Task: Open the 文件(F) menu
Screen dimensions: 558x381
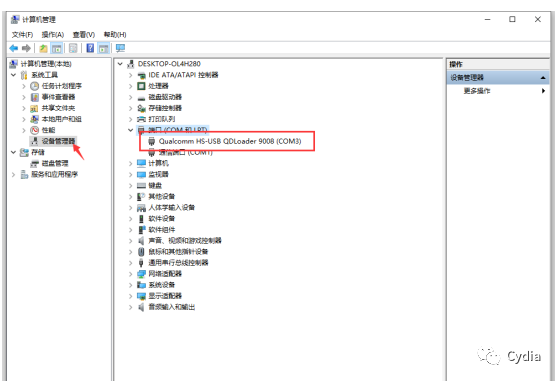Action: tap(22, 35)
